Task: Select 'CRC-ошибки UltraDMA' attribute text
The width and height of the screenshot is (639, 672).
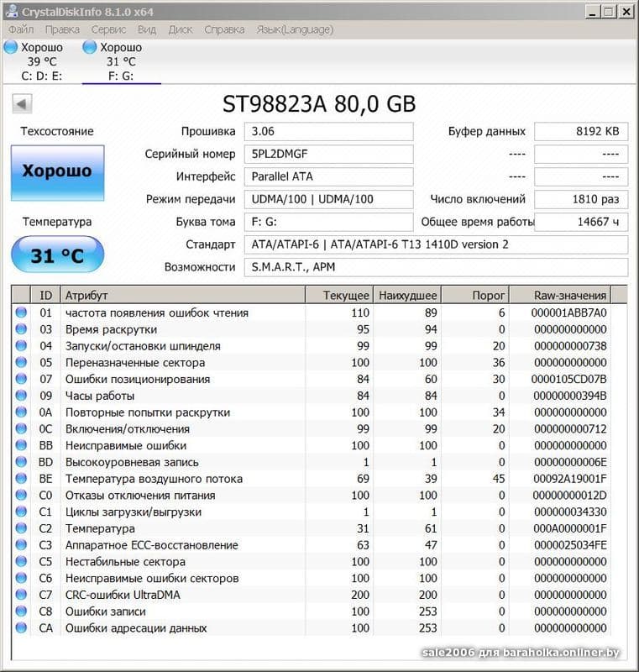Action: coord(123,595)
